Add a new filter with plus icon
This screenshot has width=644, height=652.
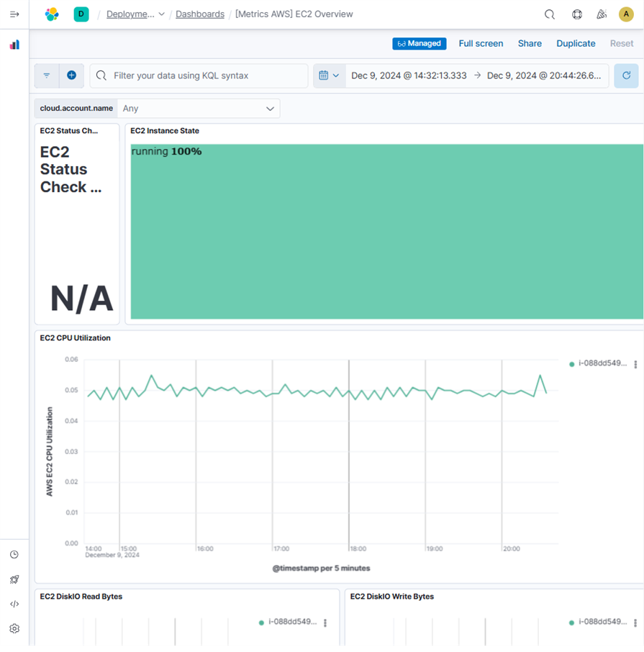(71, 76)
